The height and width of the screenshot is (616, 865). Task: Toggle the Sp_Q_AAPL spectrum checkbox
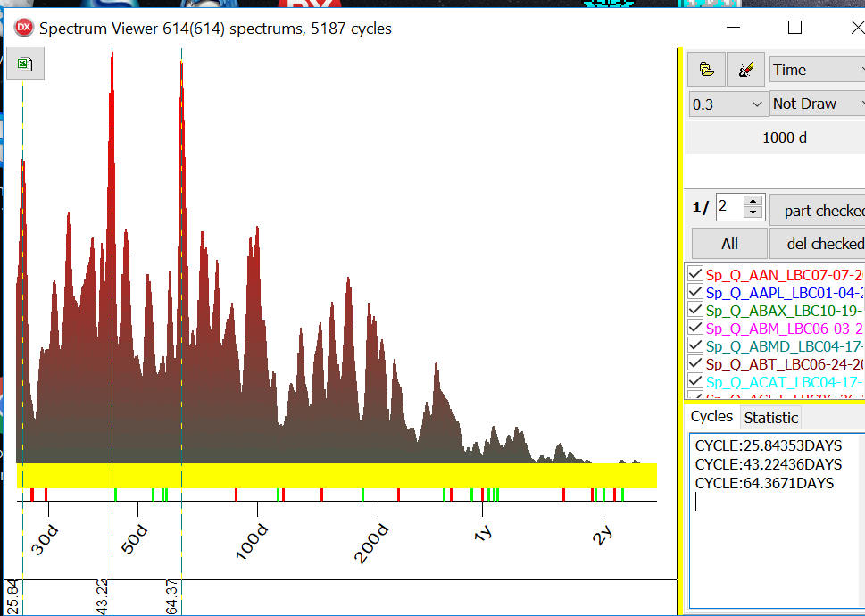[696, 292]
